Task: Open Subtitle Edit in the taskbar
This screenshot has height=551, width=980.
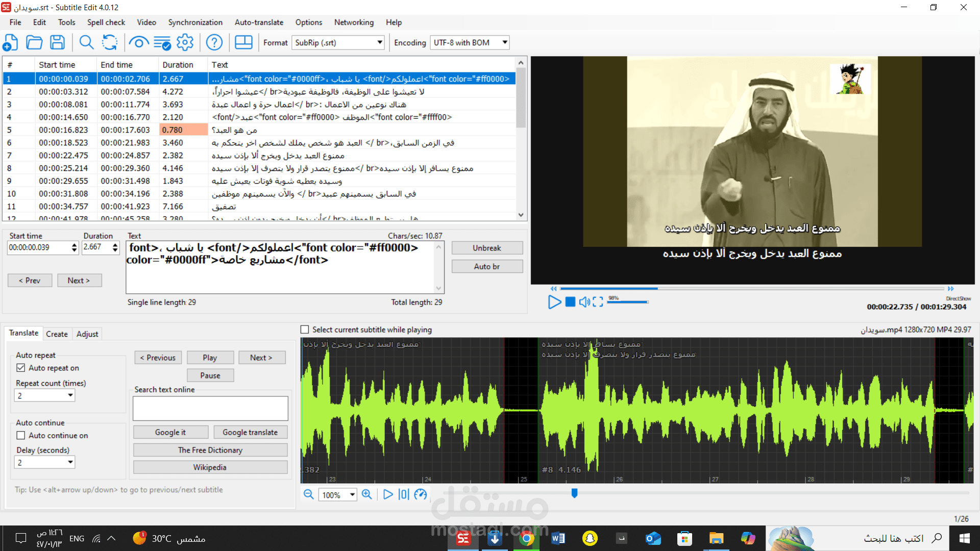Action: 463,538
